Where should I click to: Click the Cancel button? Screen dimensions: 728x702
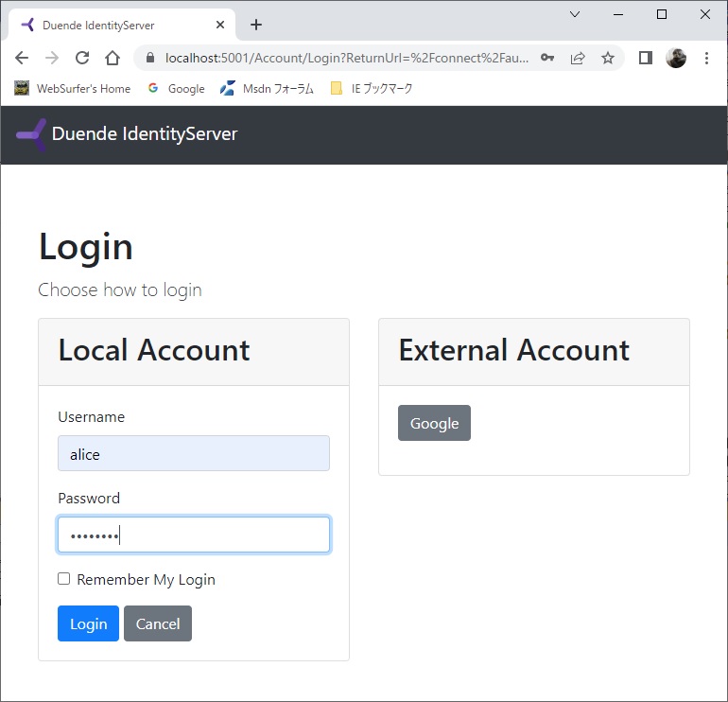[158, 623]
